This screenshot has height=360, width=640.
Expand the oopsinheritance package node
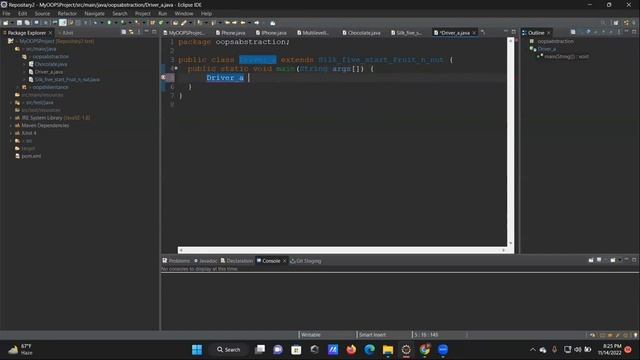click(x=18, y=87)
